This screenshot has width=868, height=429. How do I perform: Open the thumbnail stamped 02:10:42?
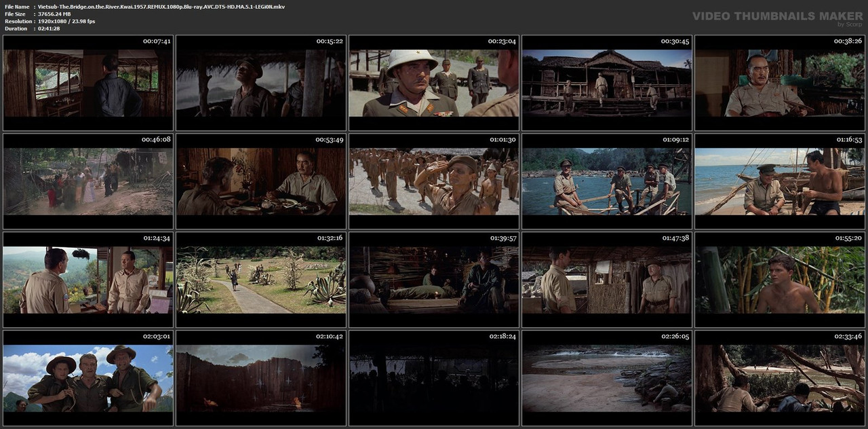click(261, 378)
